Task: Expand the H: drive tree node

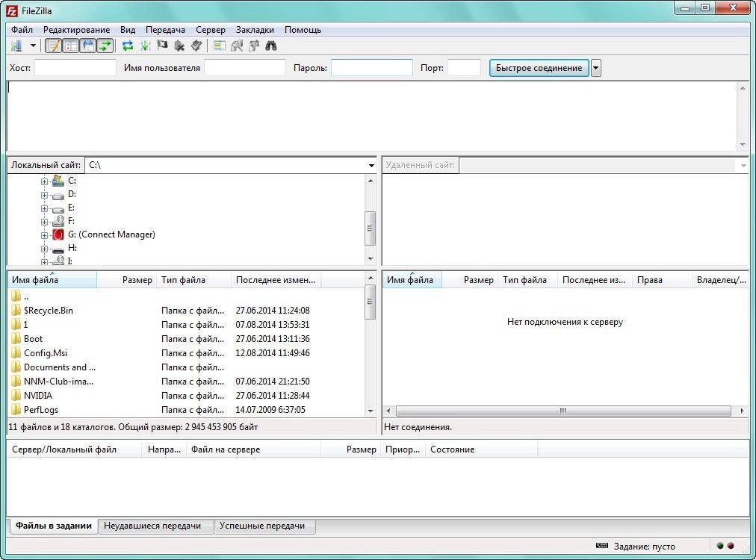Action: pos(44,249)
